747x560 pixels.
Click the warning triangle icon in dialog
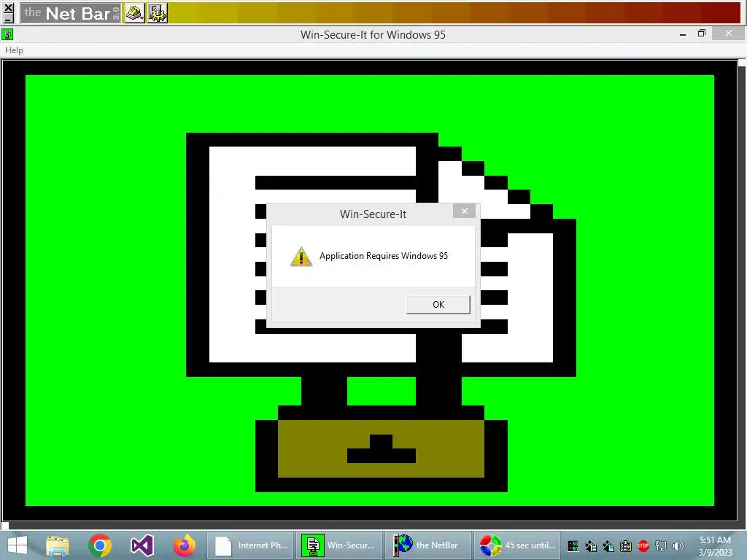301,256
